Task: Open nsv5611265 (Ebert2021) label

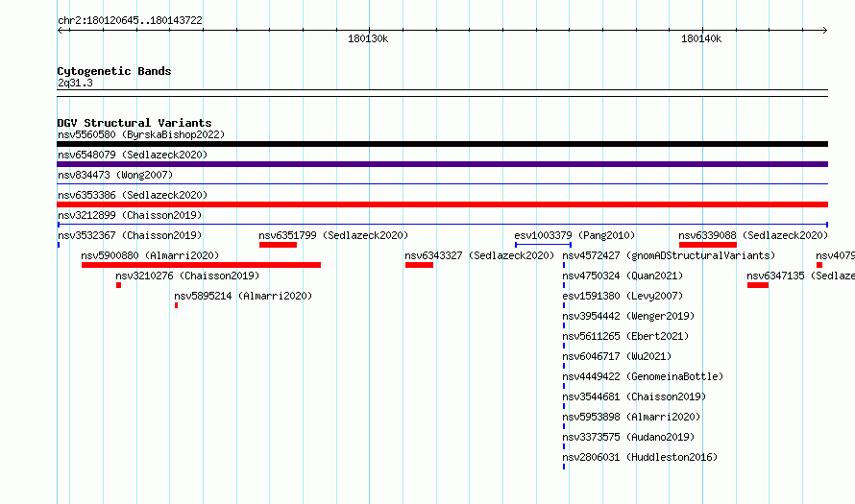Action: [x=625, y=336]
